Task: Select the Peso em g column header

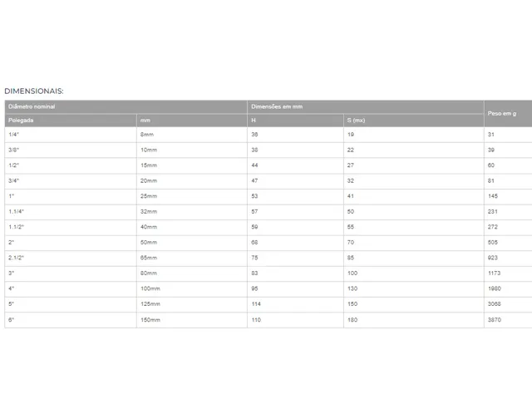Action: click(508, 113)
